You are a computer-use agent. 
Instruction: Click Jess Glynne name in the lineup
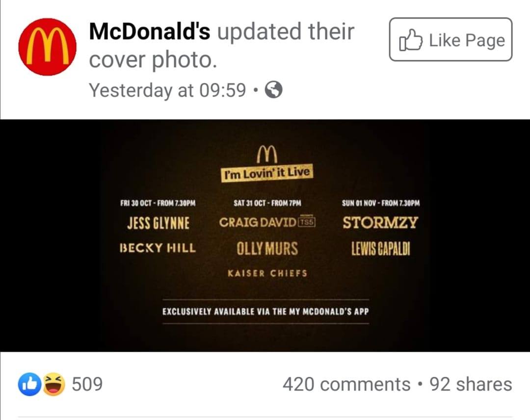pyautogui.click(x=158, y=223)
